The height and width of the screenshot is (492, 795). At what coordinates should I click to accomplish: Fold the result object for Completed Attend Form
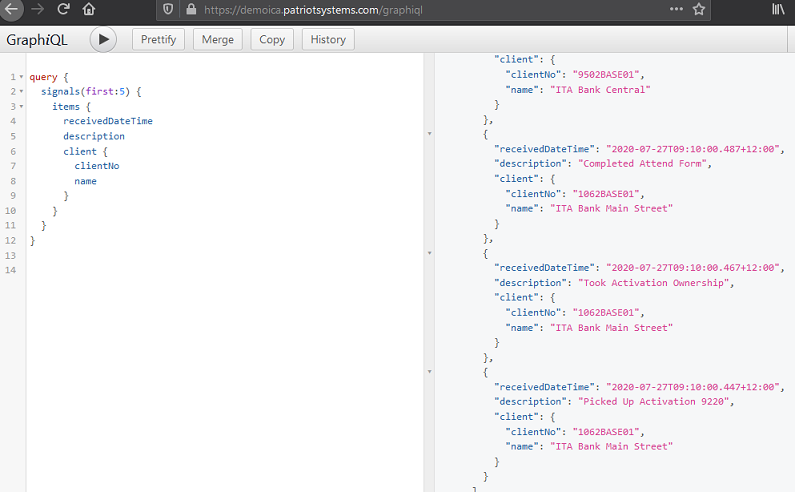click(429, 134)
